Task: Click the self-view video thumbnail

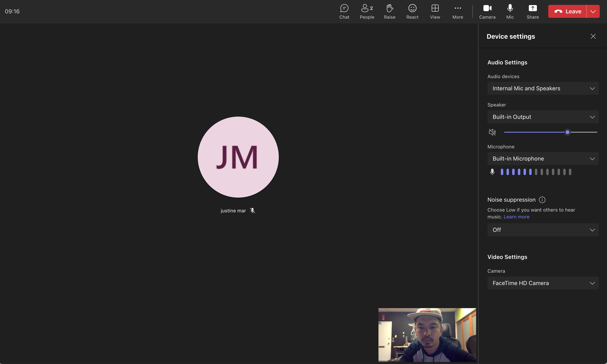Action: tap(427, 335)
